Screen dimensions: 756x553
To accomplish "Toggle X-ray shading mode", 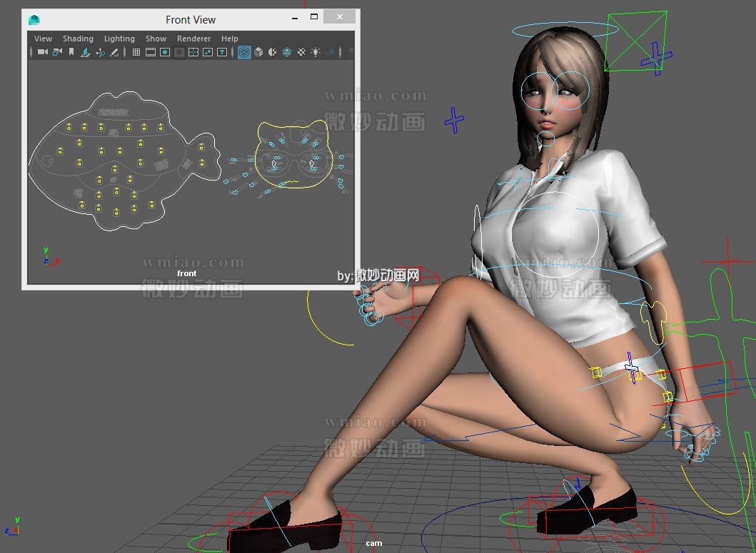I will click(x=330, y=51).
